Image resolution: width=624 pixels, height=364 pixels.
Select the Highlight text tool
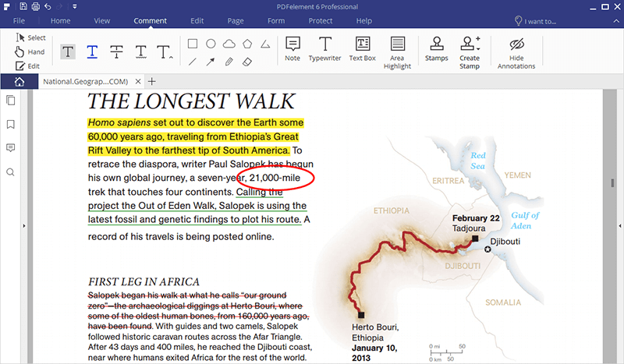pyautogui.click(x=69, y=51)
